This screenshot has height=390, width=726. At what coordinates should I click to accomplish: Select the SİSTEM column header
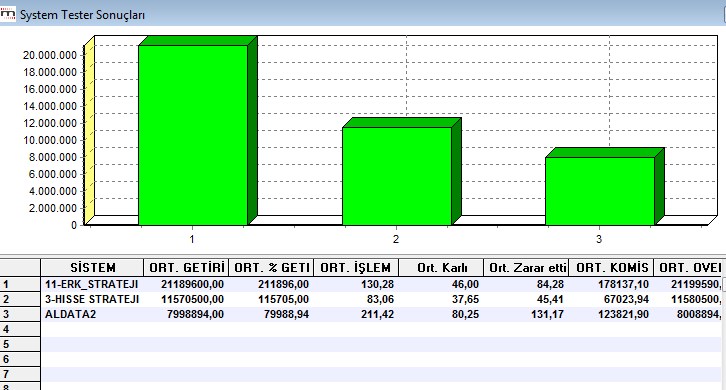[x=92, y=268]
